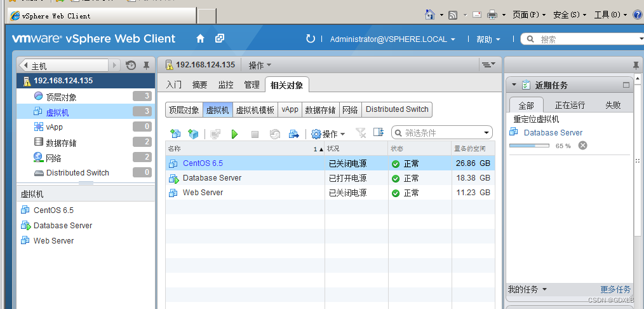The width and height of the screenshot is (644, 309).
Task: Show 失败 tasks tab
Action: 613,105
